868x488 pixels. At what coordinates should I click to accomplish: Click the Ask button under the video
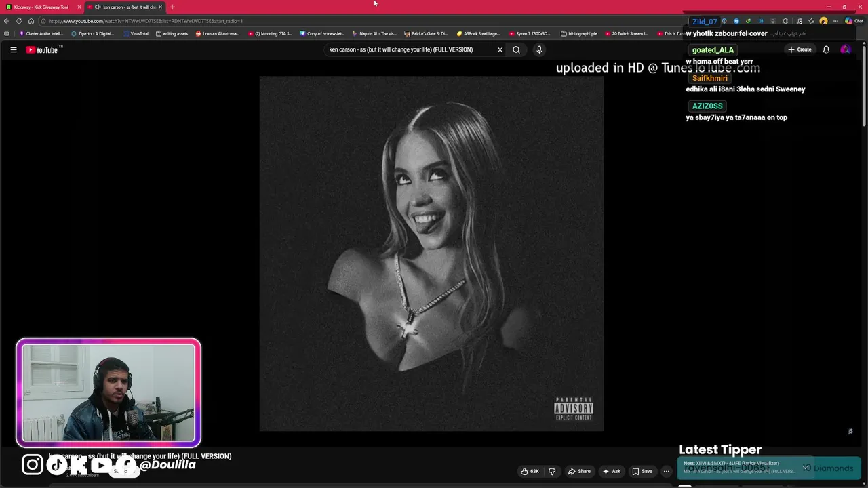611,471
